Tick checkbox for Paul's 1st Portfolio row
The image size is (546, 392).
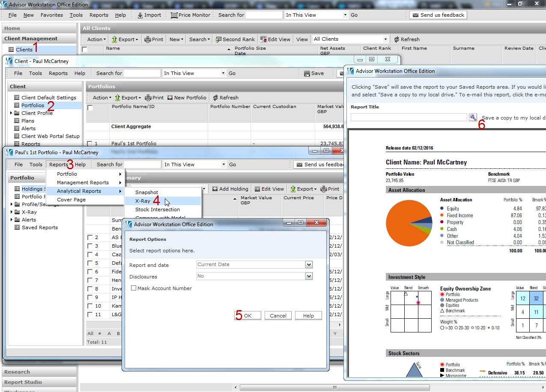click(x=90, y=144)
